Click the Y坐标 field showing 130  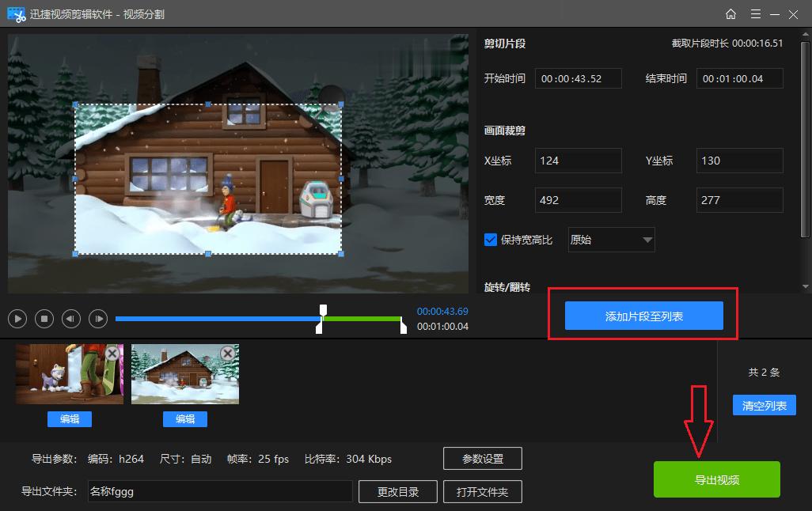coord(739,161)
